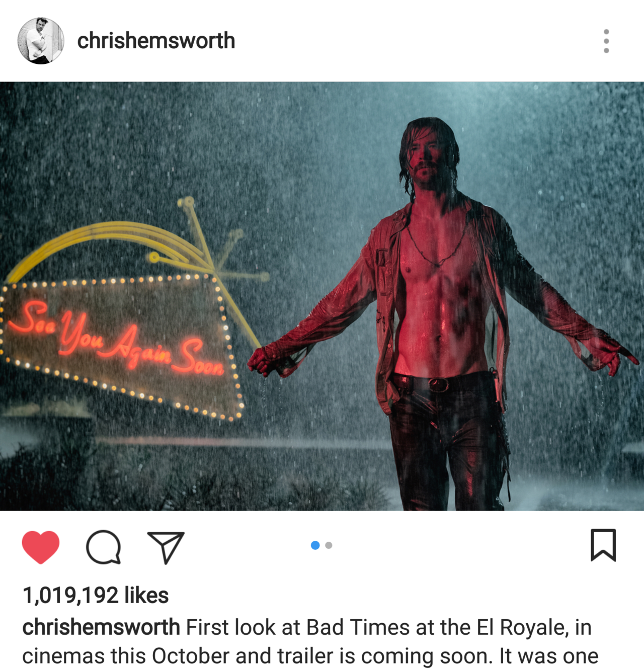Viewport: 644px width, 670px height.
Task: Select the blue first carousel dot
Action: [315, 545]
